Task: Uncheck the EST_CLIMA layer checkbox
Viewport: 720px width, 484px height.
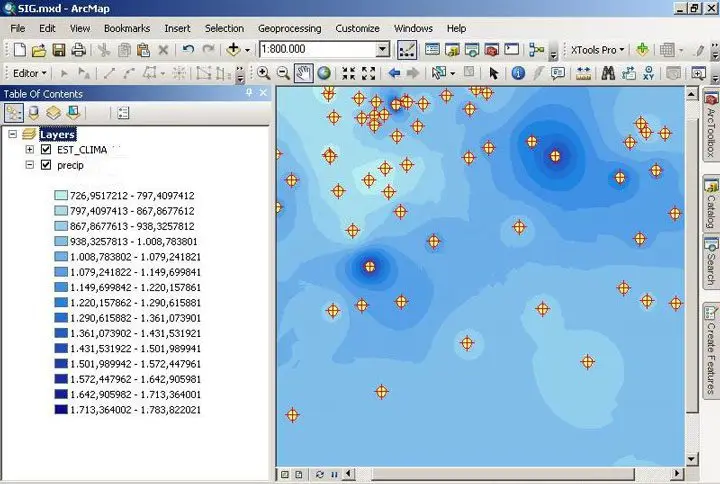Action: pyautogui.click(x=46, y=150)
